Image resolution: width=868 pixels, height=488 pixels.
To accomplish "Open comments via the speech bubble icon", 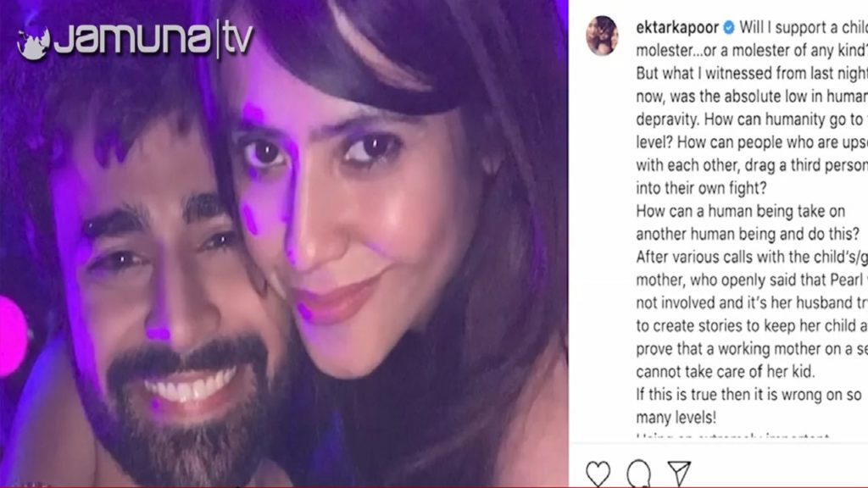I will [x=639, y=474].
